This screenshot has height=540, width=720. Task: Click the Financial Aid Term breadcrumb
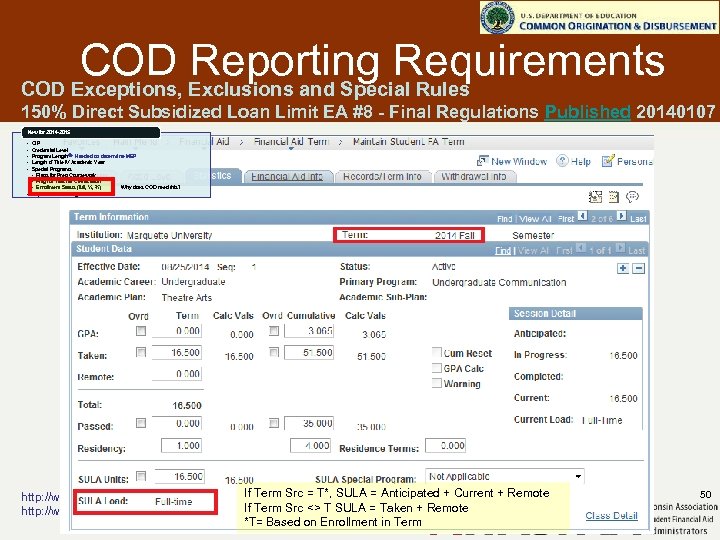[291, 142]
